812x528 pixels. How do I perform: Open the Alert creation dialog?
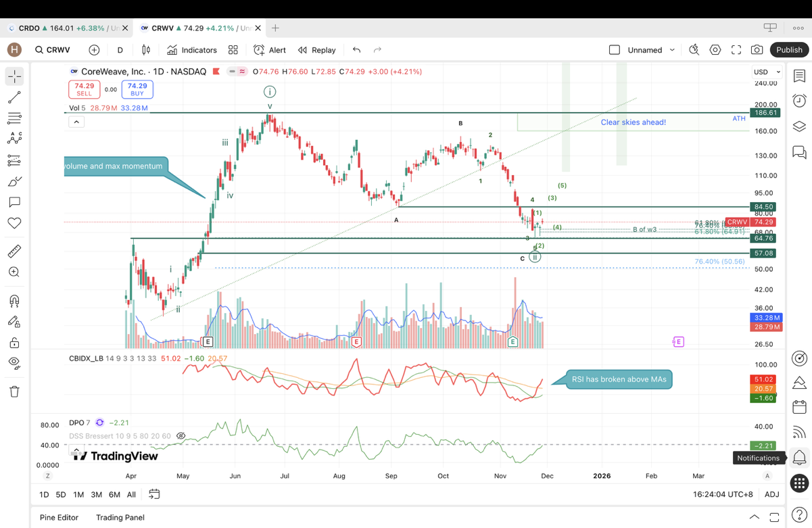click(x=270, y=50)
